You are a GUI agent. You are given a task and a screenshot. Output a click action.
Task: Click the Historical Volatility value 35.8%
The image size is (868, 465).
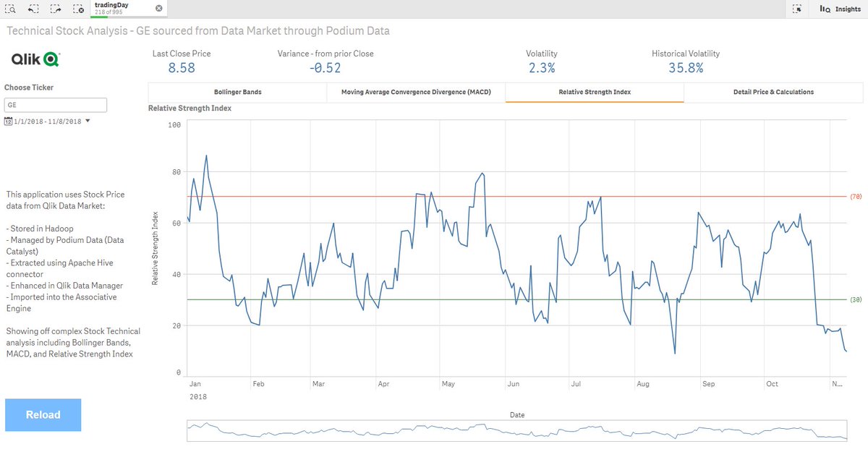(x=686, y=69)
